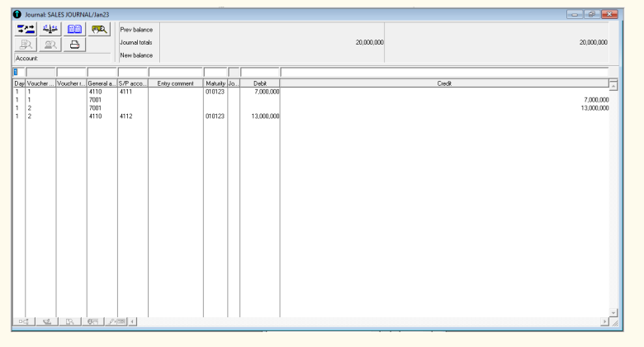The image size is (644, 347).
Task: Click the greyed people search icon
Action: [x=50, y=45]
